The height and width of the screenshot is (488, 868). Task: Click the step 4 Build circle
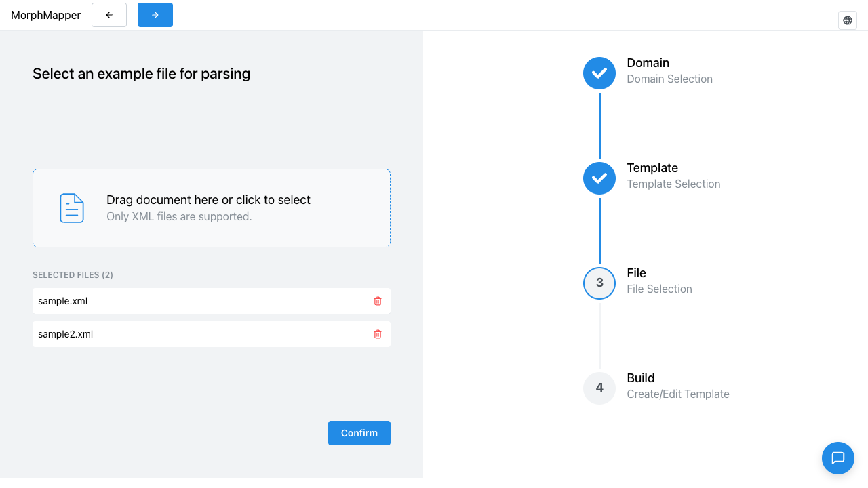coord(599,388)
